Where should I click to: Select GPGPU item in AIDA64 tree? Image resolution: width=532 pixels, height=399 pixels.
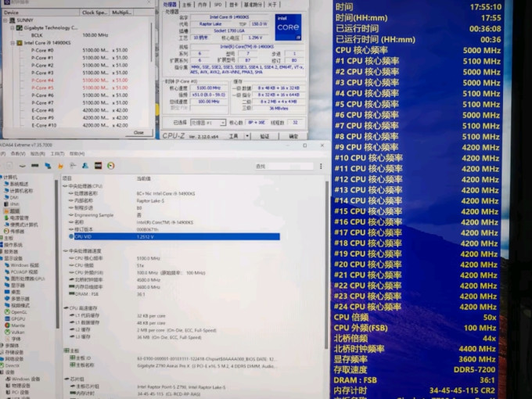click(x=16, y=319)
